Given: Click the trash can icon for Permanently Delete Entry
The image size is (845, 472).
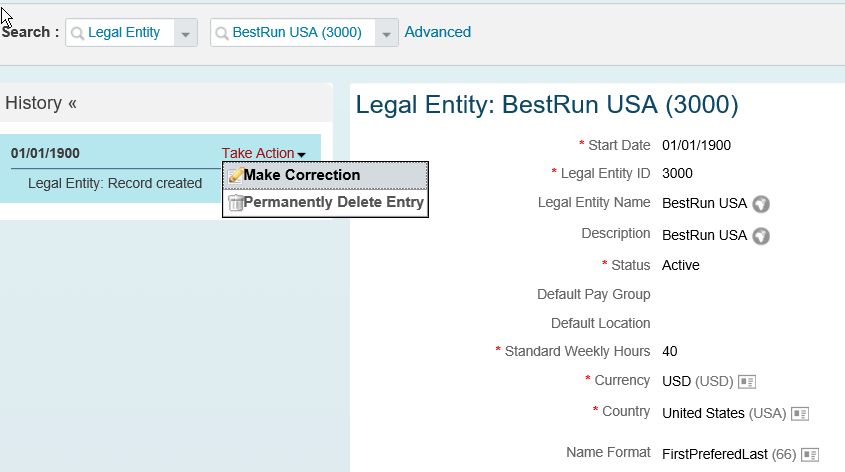Looking at the screenshot, I should 236,203.
